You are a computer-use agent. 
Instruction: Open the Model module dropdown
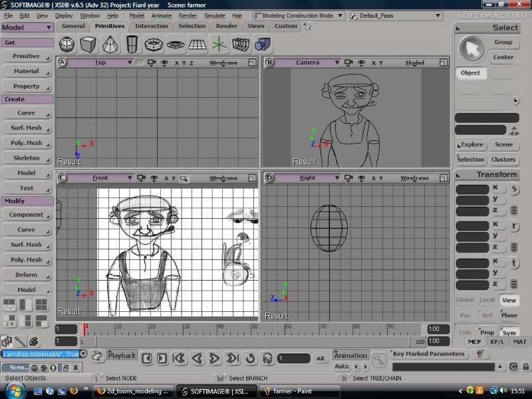(x=27, y=27)
